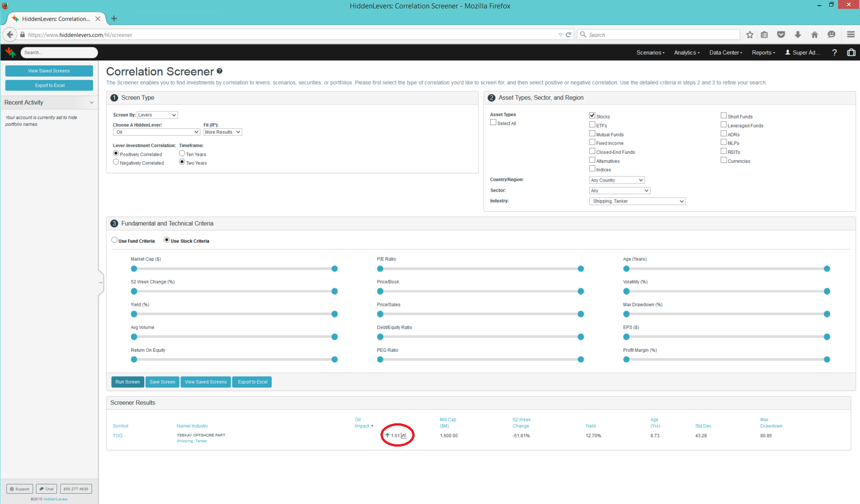Click the browser URL address bar
The image size is (860, 504).
click(289, 35)
